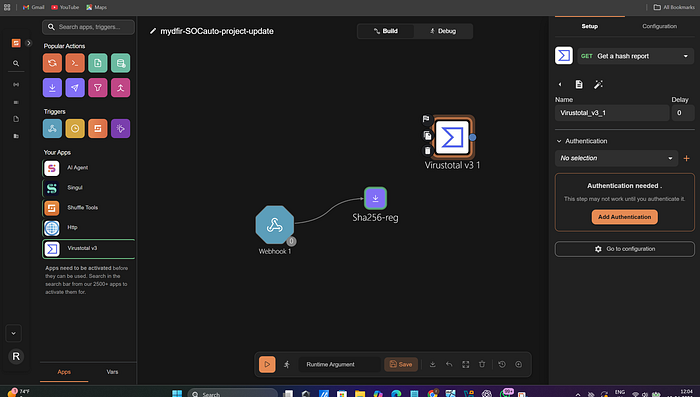Screen dimensions: 700x397
Task: Open the Shuffle logo home icon
Action: [16, 43]
